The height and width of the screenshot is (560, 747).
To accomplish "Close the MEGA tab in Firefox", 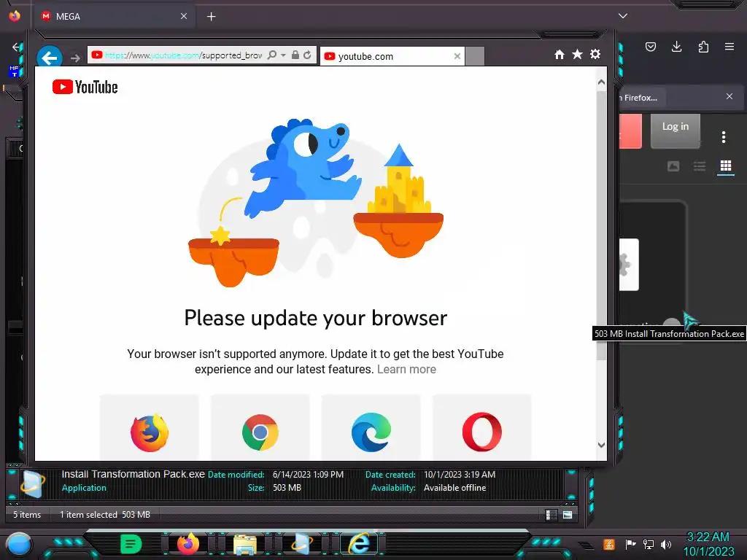I will tap(184, 16).
